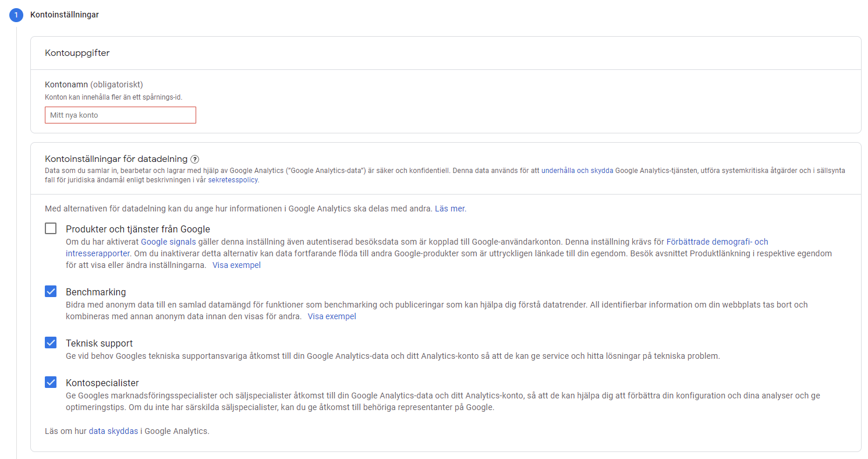868x459 pixels.
Task: Enable Produkter och tjänster från Google checkbox
Action: pyautogui.click(x=51, y=228)
